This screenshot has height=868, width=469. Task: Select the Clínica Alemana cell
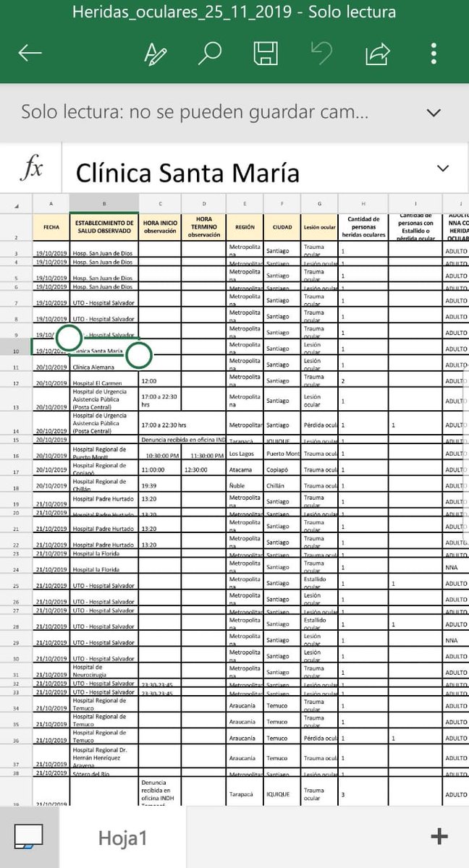pyautogui.click(x=104, y=364)
